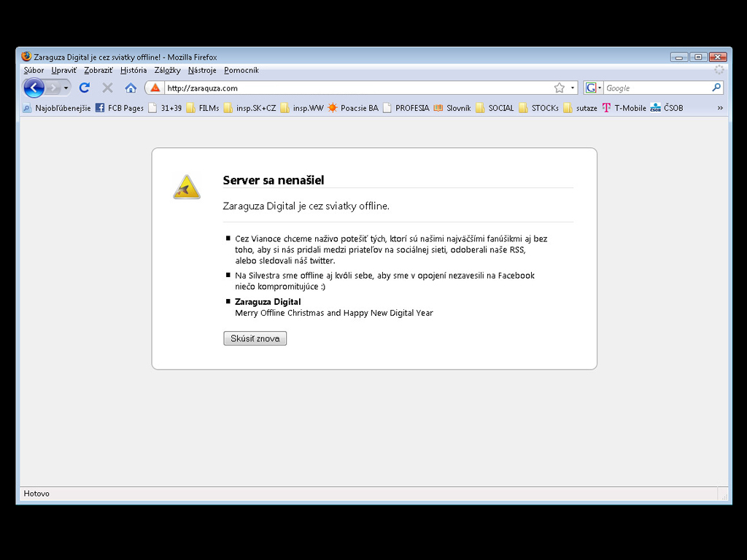Maximize the Firefox window
This screenshot has height=560, width=747.
698,57
